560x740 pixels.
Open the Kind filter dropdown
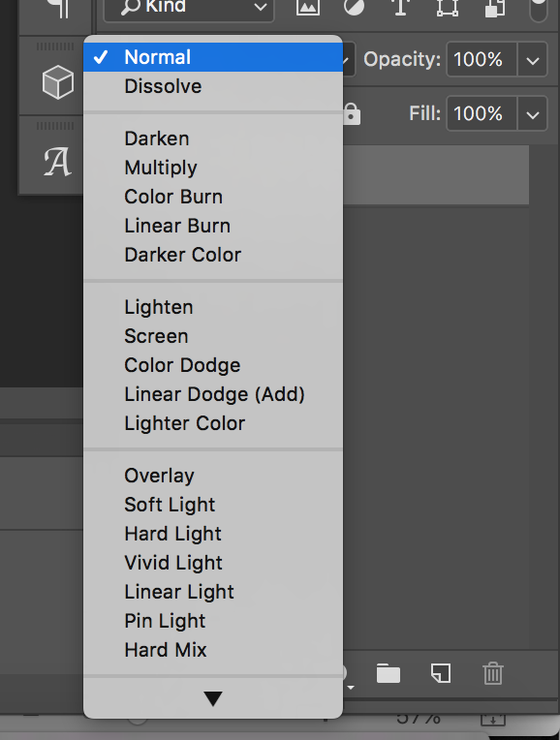point(189,8)
